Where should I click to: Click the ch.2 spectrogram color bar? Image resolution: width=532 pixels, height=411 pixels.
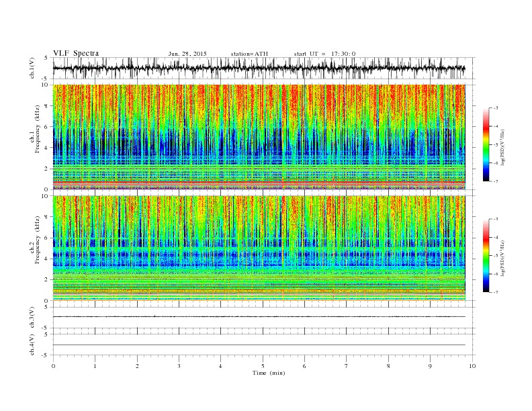point(486,256)
